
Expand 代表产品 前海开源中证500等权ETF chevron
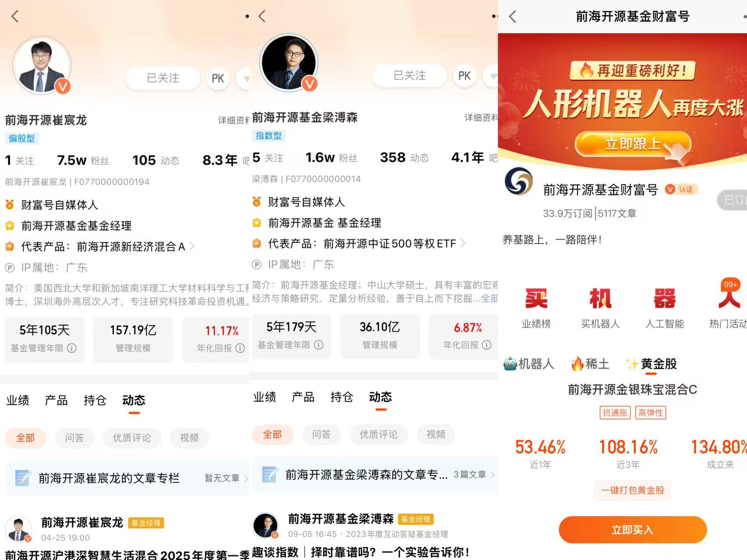(x=463, y=244)
